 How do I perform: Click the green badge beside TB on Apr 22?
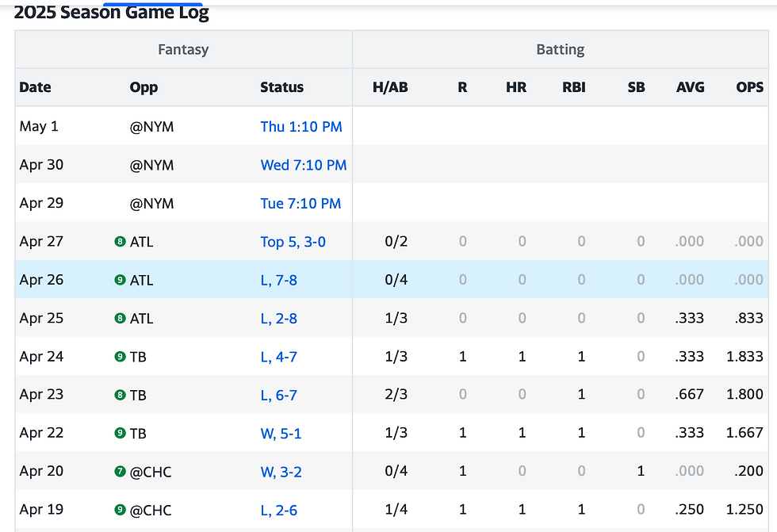[x=120, y=433]
